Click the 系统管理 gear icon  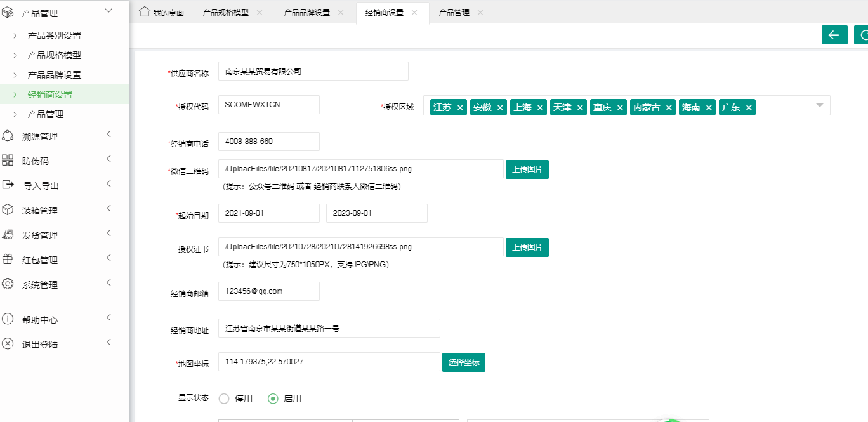(8, 284)
